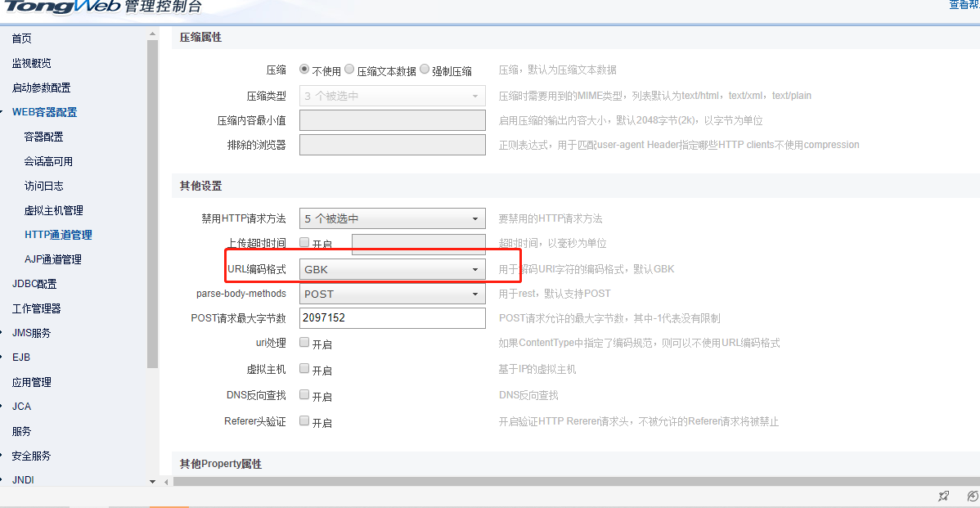The width and height of the screenshot is (980, 508).
Task: Open the URL编码格式 GBK dropdown
Action: 392,269
